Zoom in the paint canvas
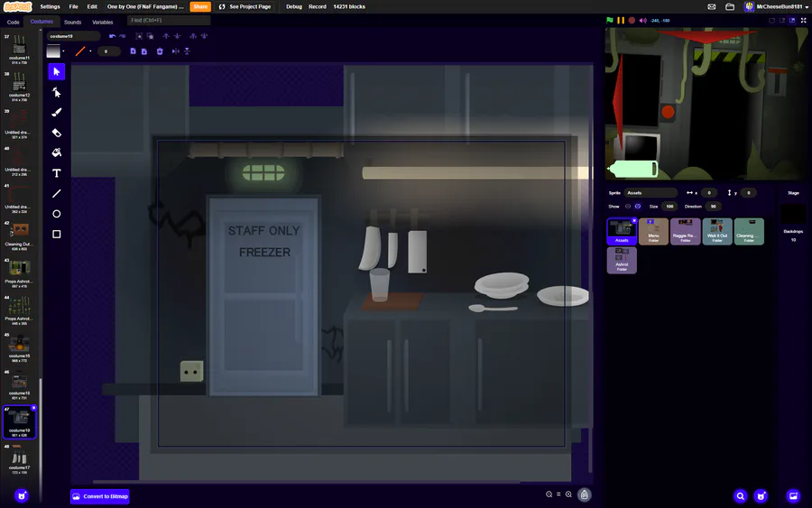The image size is (812, 508). 568,494
